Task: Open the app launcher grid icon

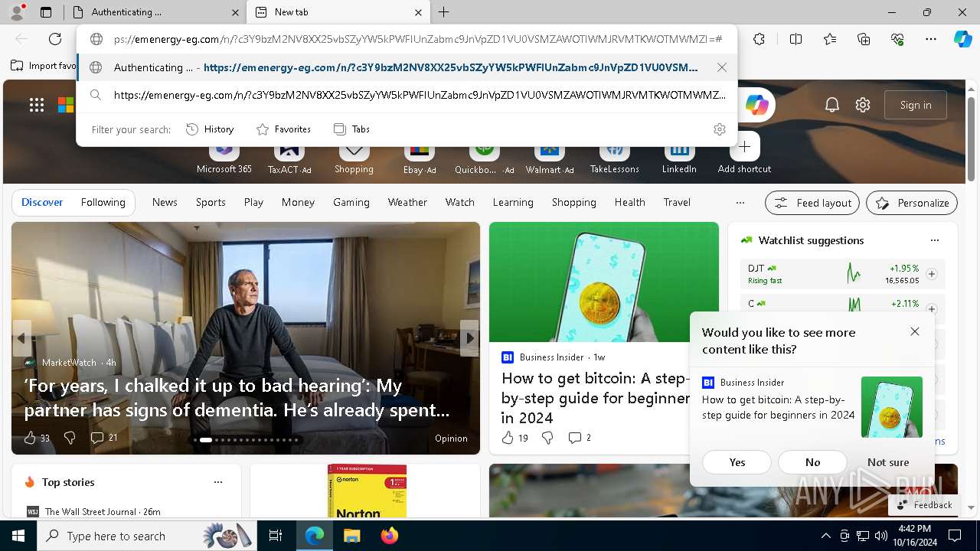Action: [37, 105]
